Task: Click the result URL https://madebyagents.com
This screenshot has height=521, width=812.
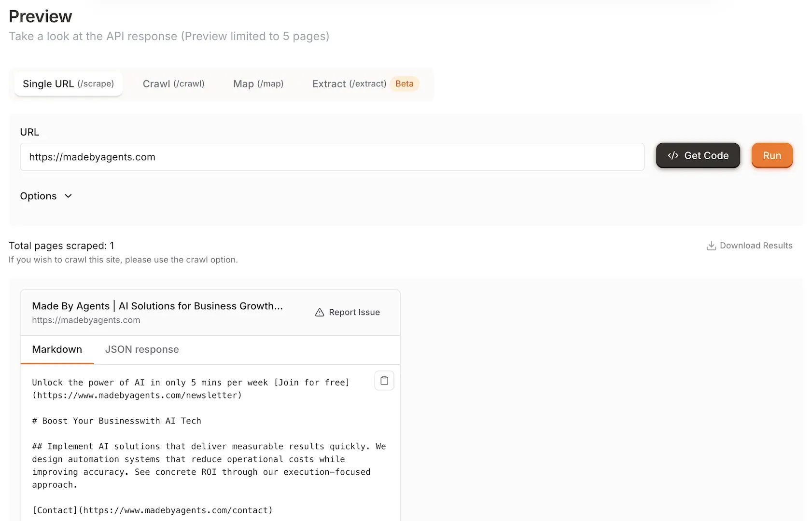Action: (x=86, y=320)
